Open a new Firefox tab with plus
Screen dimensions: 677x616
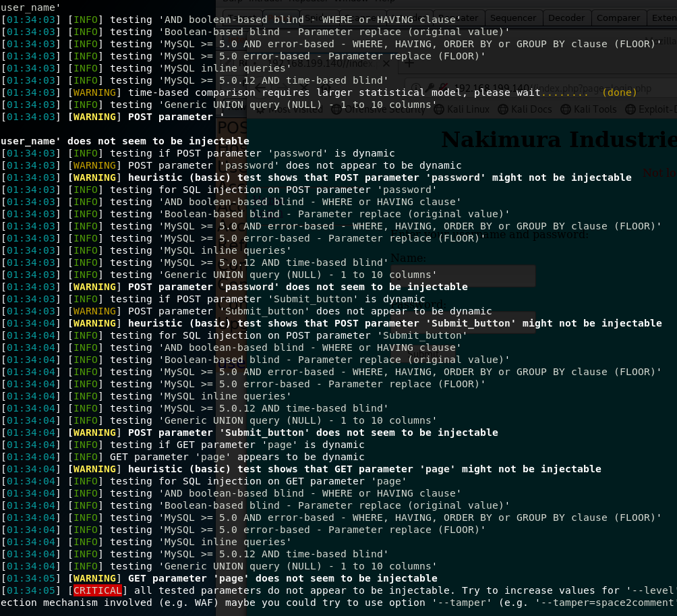409,63
